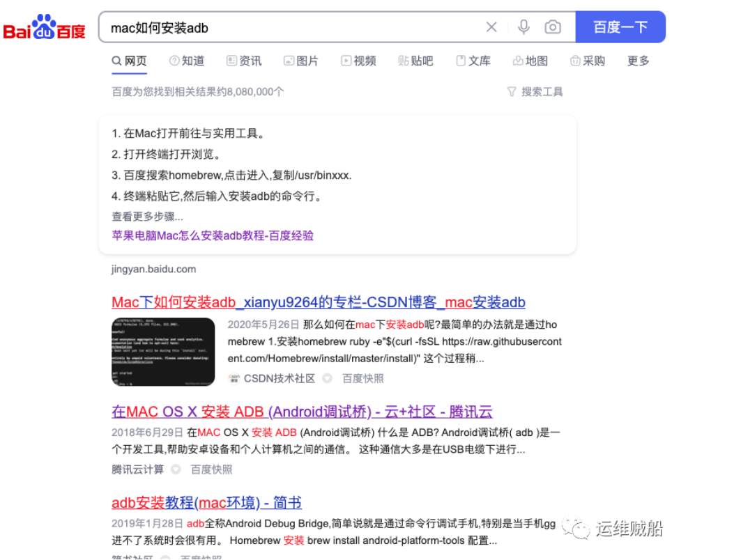Viewport: 734px width, 560px height.
Task: Open the 贴吧 section
Action: click(x=416, y=61)
